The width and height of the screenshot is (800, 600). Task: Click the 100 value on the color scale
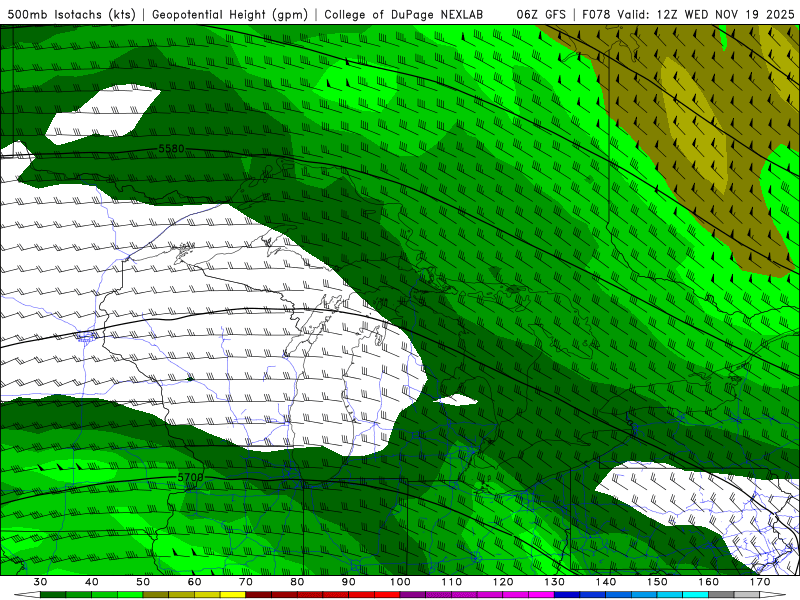(400, 582)
